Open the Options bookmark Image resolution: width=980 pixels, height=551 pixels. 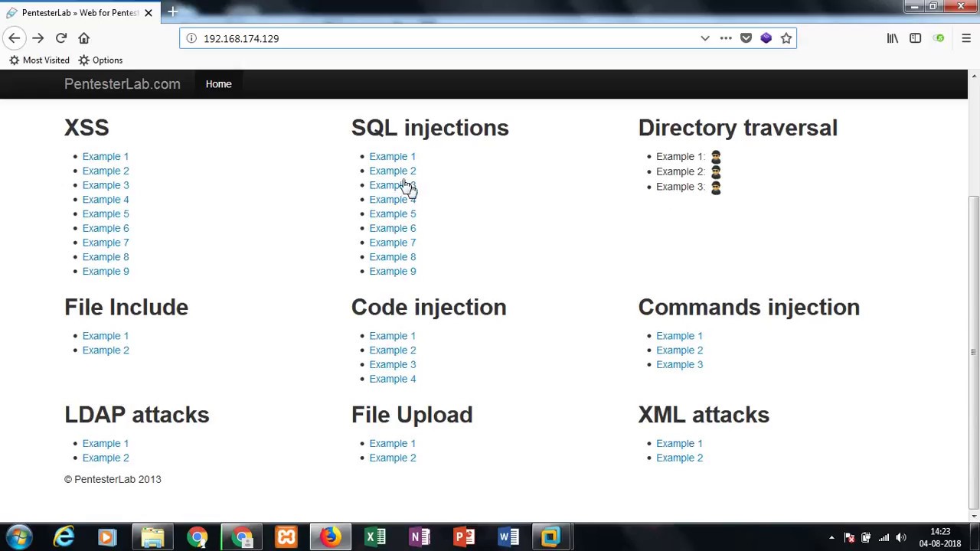100,60
